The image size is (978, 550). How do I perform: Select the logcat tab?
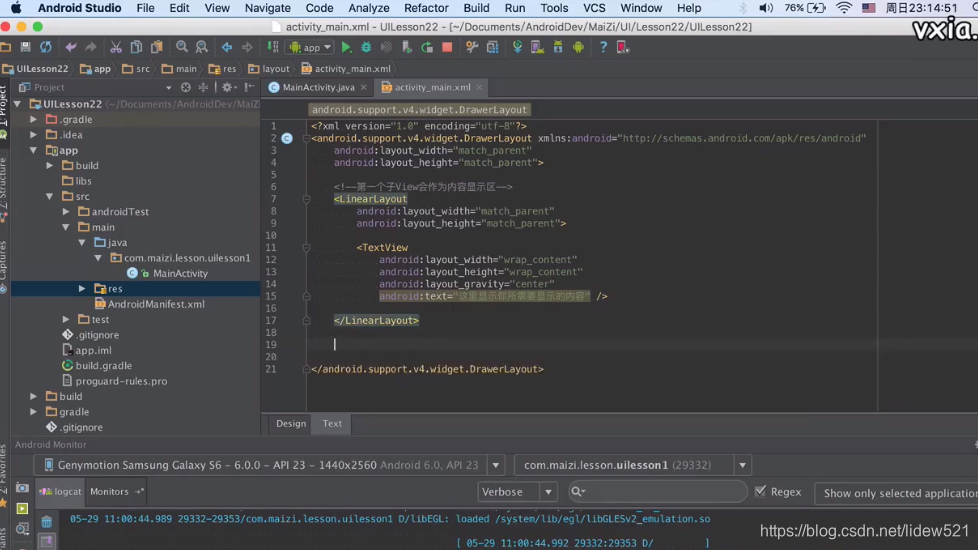click(x=61, y=491)
